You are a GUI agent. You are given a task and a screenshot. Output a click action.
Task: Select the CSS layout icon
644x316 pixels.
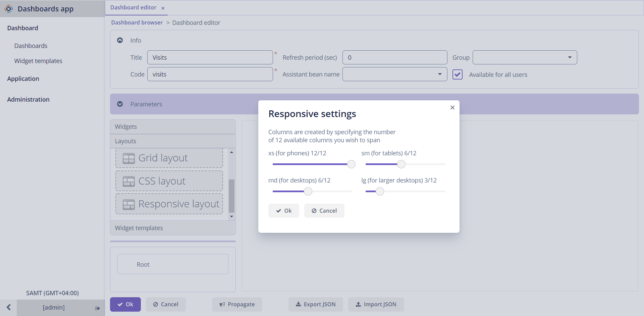[128, 181]
